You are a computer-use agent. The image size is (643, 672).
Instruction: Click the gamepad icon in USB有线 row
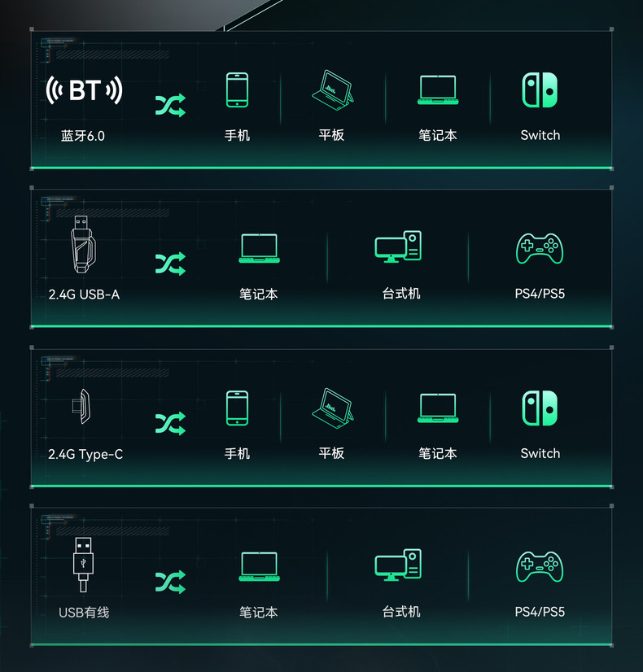(x=540, y=566)
